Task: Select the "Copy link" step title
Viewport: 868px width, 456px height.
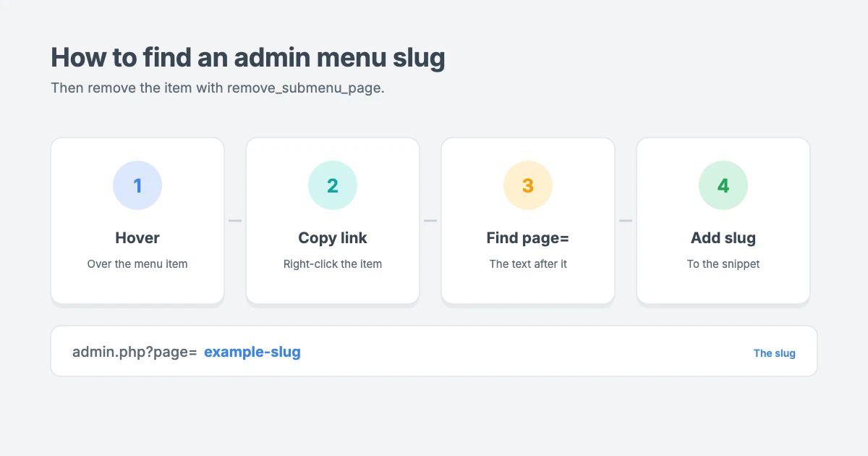Action: click(x=333, y=238)
